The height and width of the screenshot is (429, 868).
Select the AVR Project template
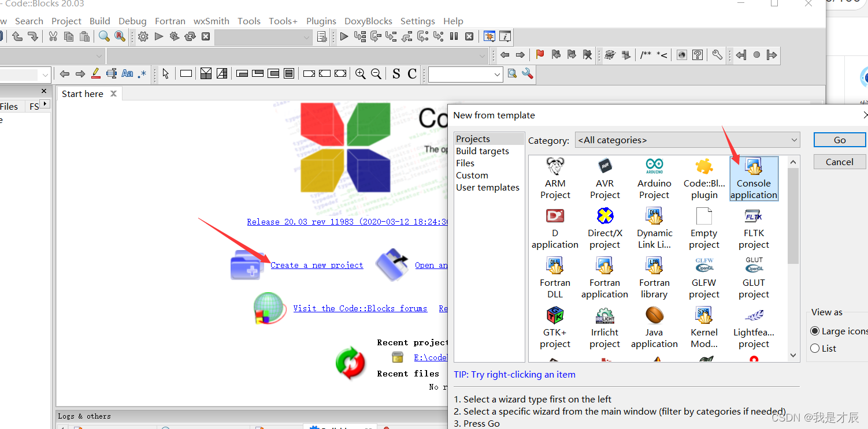(x=605, y=178)
